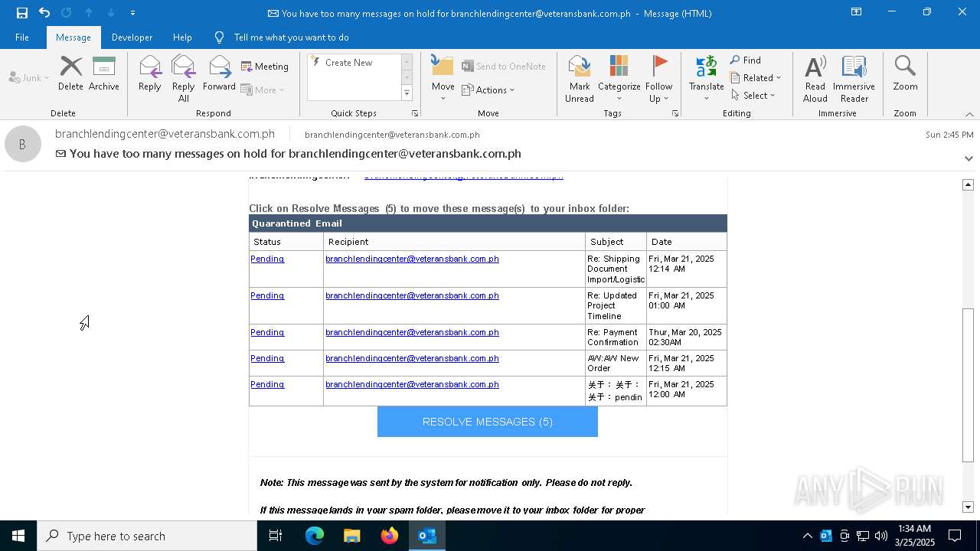Image resolution: width=980 pixels, height=551 pixels.
Task: Select the 'Fri, Mar 21, 2025 01:00 AM' date cell
Action: click(686, 305)
